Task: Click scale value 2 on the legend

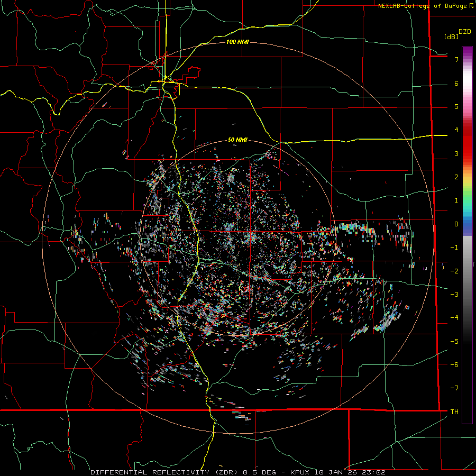Action: [456, 177]
